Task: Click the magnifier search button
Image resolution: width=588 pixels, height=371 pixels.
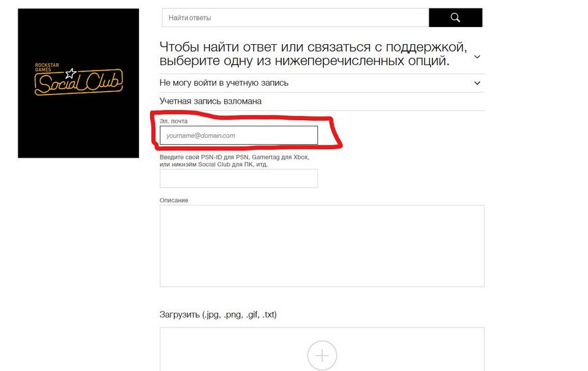Action: tap(455, 18)
